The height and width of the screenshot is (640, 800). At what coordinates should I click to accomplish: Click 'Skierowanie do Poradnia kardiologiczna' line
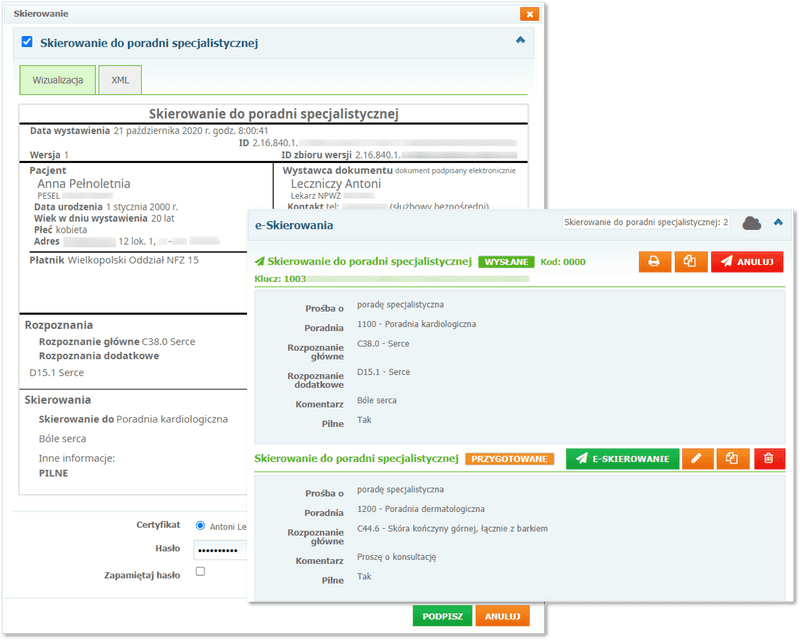tap(133, 420)
